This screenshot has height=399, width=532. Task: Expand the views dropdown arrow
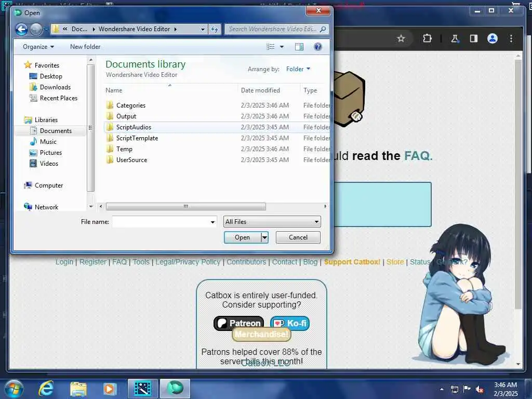(282, 47)
